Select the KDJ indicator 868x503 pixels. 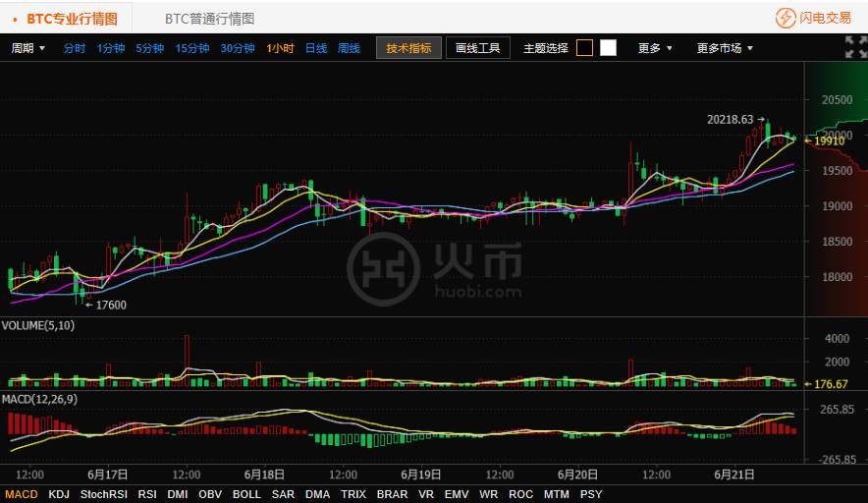59,494
